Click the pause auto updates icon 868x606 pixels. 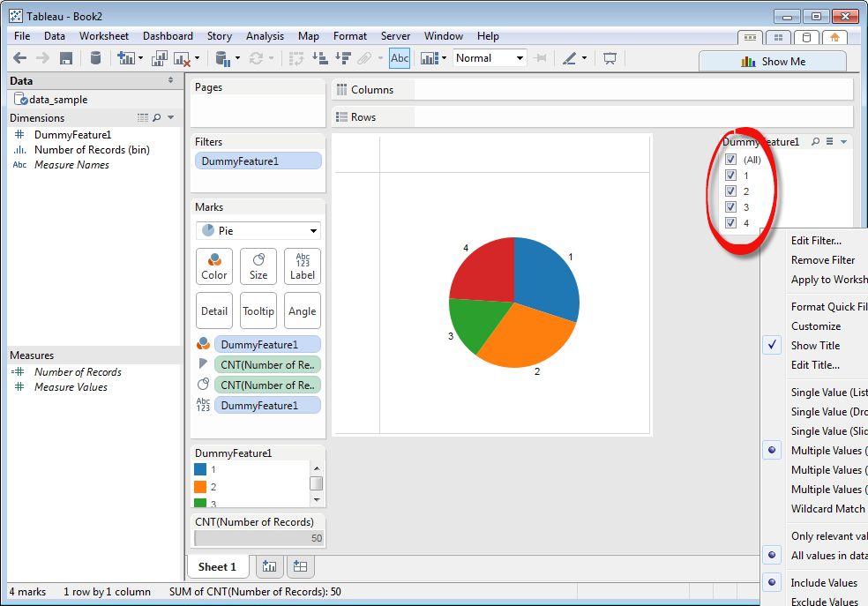point(223,59)
